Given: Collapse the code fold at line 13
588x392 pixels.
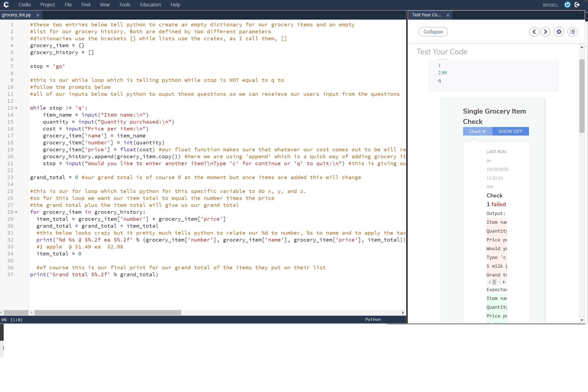Looking at the screenshot, I should (x=16, y=108).
